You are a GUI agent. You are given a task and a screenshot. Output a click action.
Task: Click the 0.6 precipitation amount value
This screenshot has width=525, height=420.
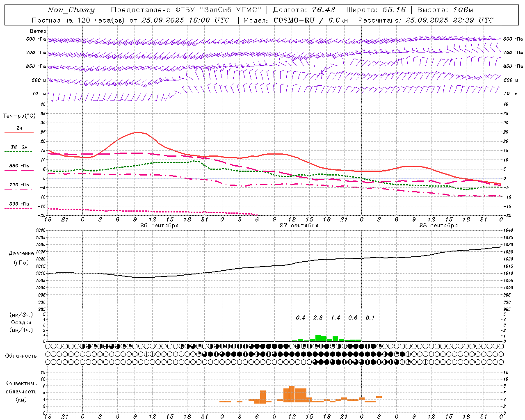tap(353, 317)
